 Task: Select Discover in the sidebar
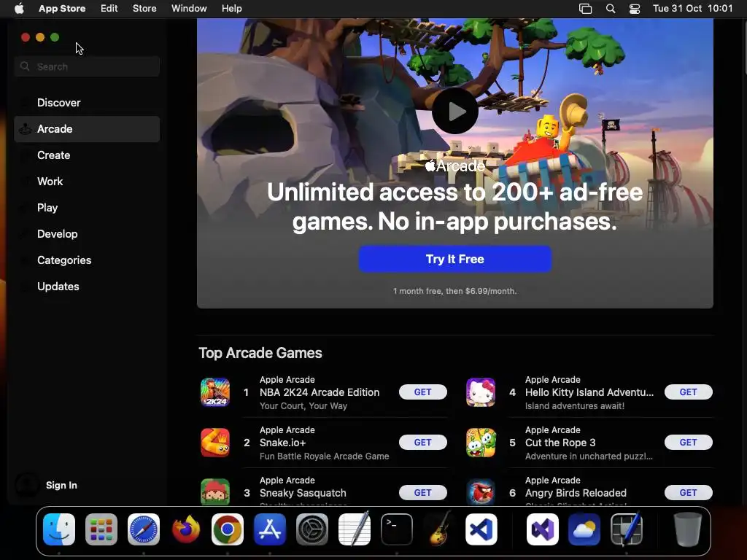pos(88,103)
